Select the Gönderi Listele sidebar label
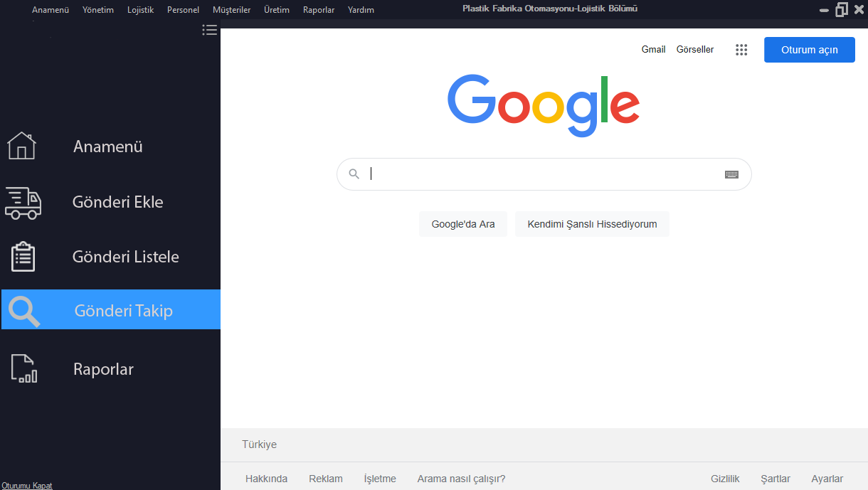 coord(126,257)
